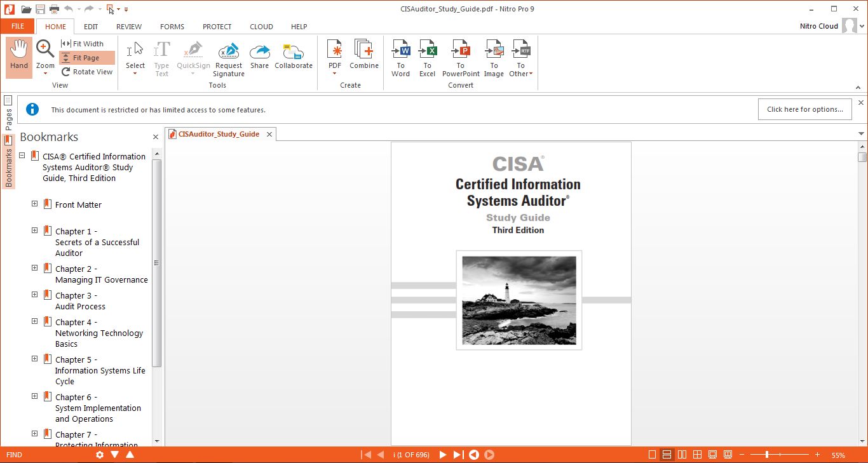Select the Hand tool
The height and width of the screenshot is (463, 868).
19,57
